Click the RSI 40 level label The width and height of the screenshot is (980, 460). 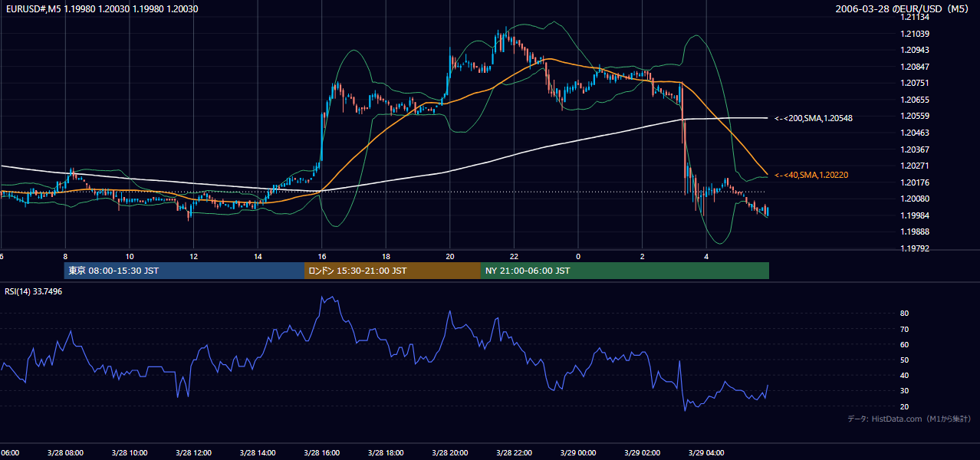tap(904, 375)
